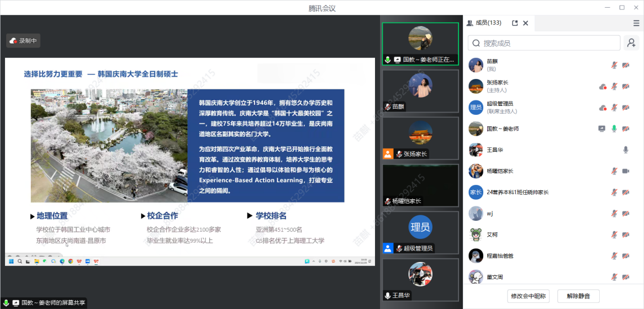Select member name 超级管理员 in the list
This screenshot has width=644, height=309.
point(500,104)
